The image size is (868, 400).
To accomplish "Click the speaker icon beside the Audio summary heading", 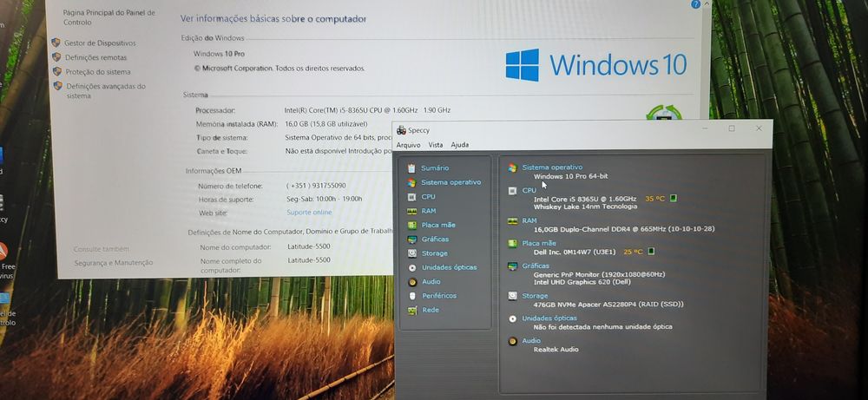I will click(x=513, y=341).
